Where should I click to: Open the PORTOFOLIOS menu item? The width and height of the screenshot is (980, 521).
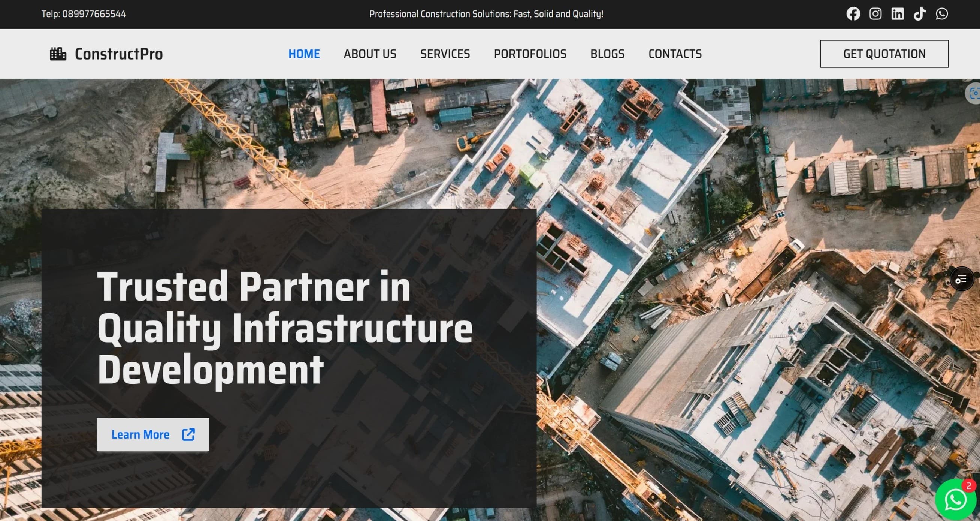point(530,54)
